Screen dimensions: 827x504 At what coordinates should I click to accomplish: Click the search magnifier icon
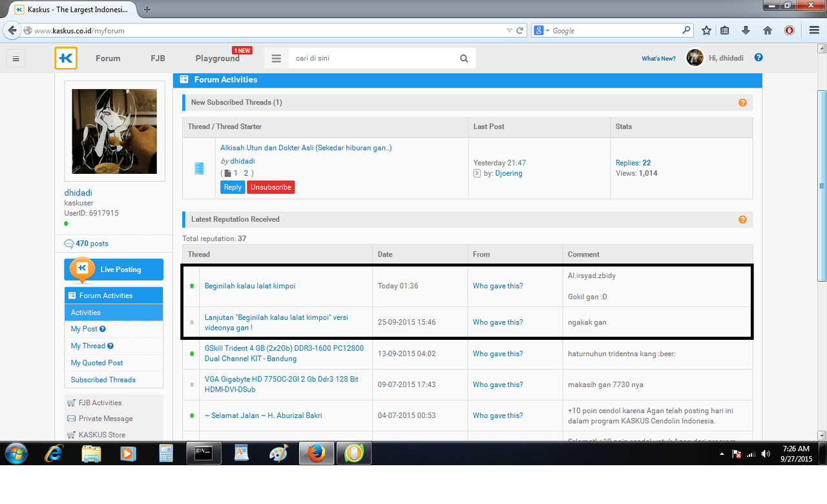464,59
